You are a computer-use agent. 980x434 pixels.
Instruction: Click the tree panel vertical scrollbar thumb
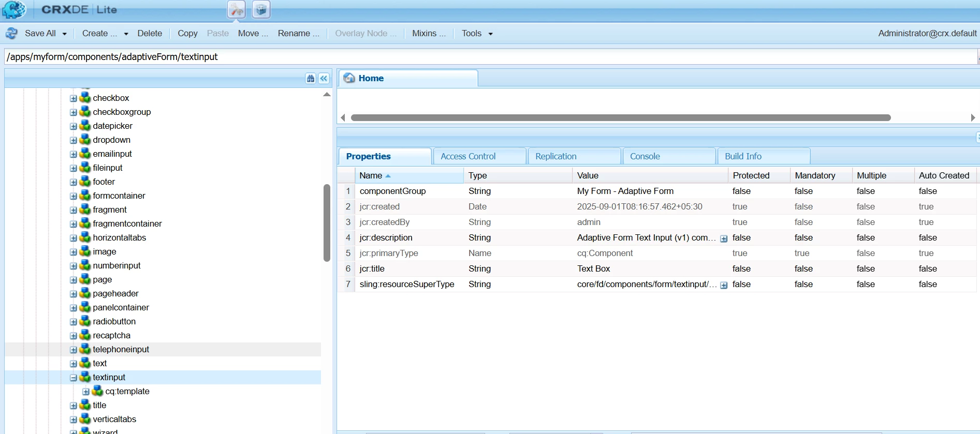point(327,223)
